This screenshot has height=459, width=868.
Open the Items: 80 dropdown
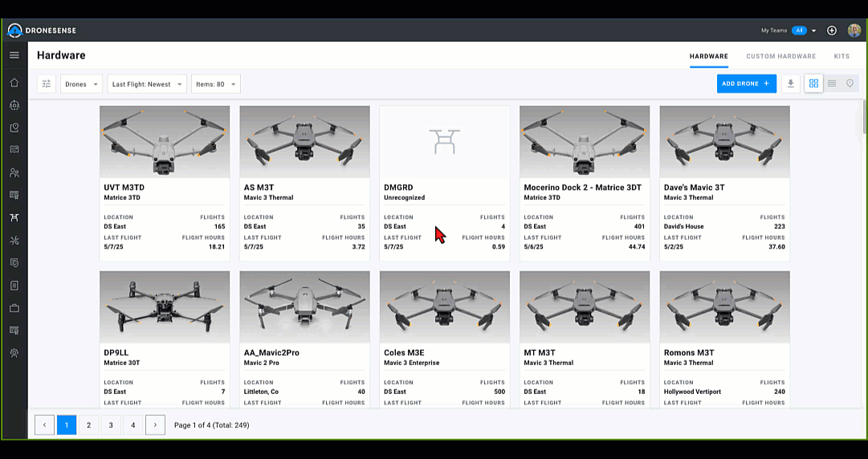pyautogui.click(x=216, y=84)
